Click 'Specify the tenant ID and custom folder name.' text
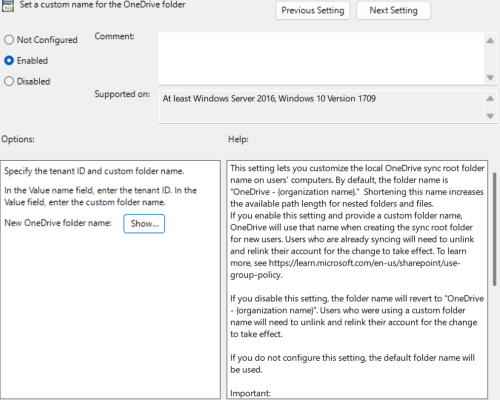 pyautogui.click(x=94, y=171)
